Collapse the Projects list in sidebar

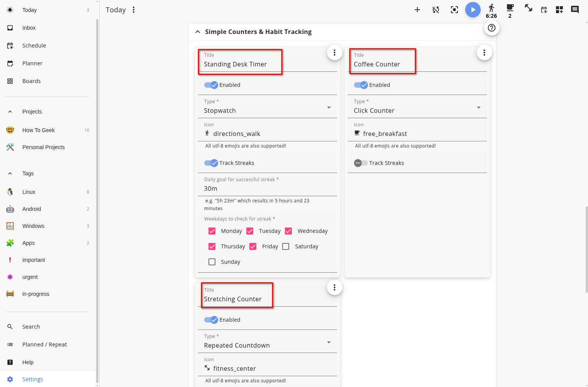(x=10, y=112)
